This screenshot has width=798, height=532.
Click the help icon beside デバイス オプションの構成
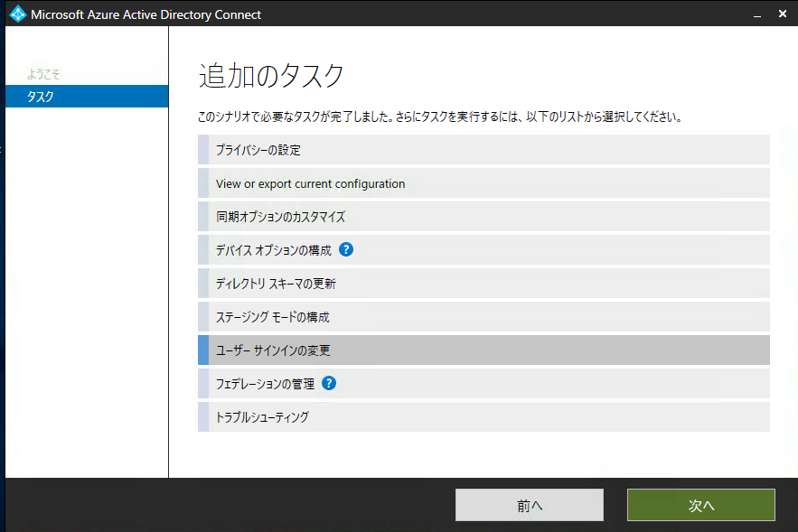[346, 249]
